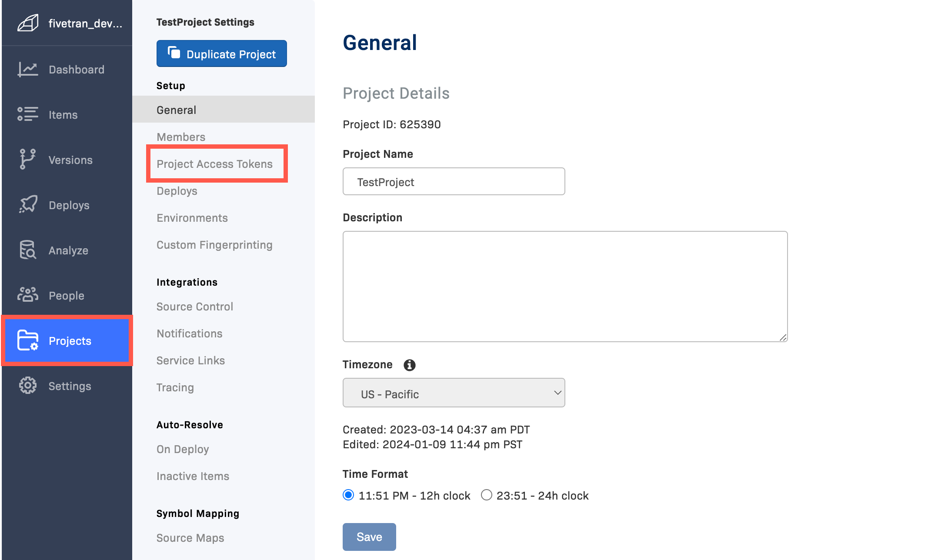
Task: Select the 24h clock time format
Action: click(487, 495)
